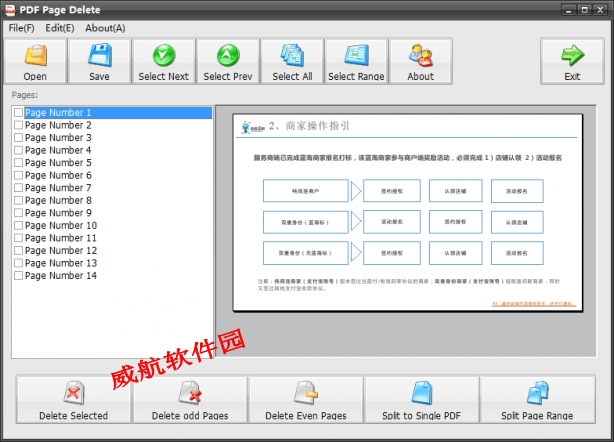The width and height of the screenshot is (614, 442).
Task: Minimize the PDF Page Delete window
Action: [x=569, y=10]
